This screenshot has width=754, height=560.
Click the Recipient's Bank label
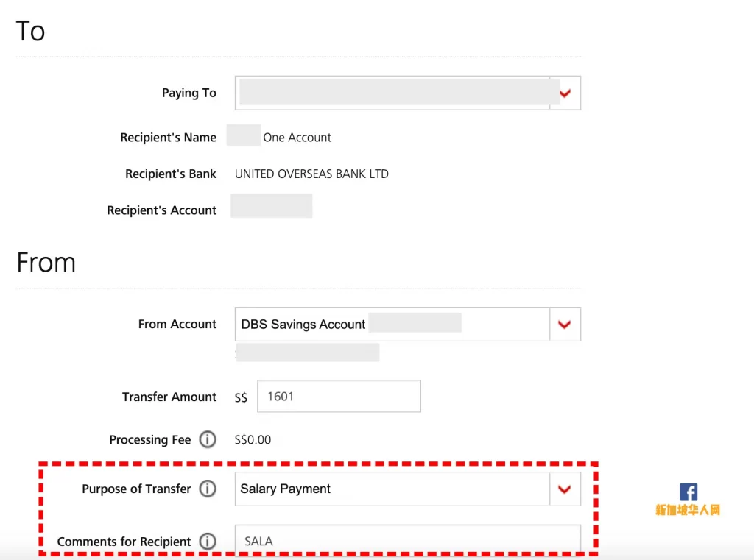[171, 174]
